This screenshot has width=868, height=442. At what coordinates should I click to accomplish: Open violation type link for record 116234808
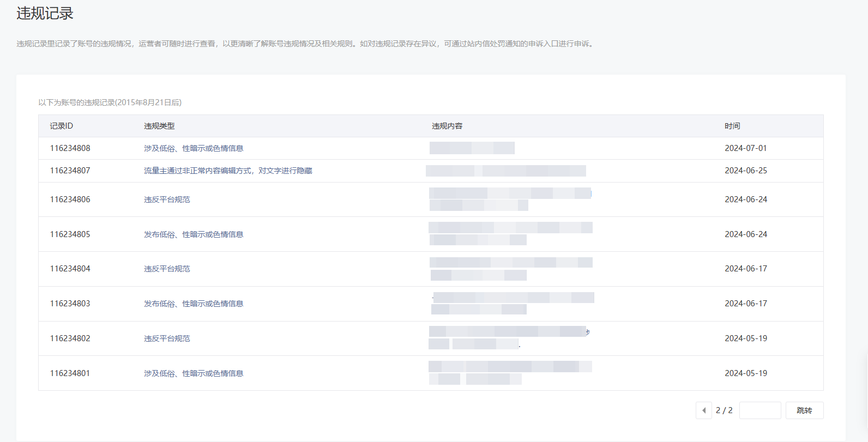[194, 148]
